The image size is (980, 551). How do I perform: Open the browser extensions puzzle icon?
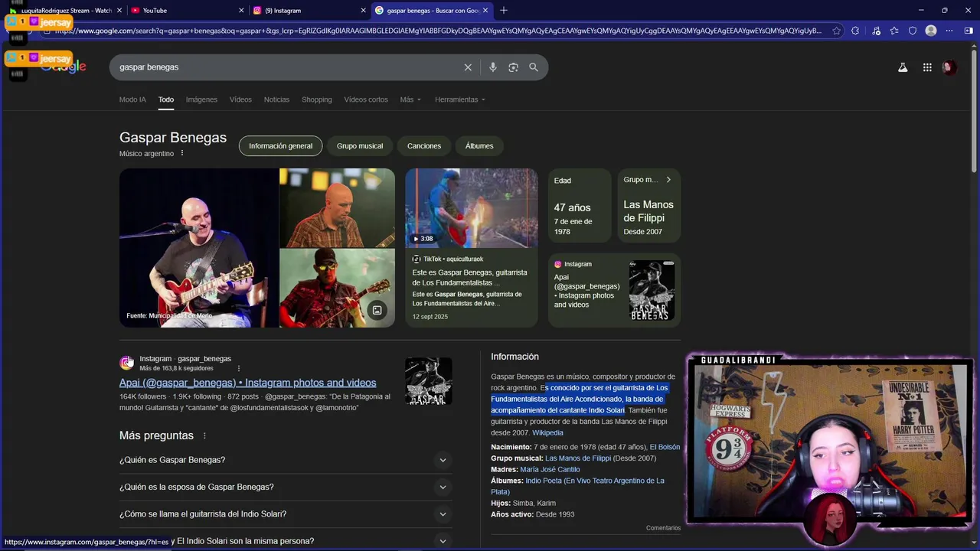pos(855,31)
